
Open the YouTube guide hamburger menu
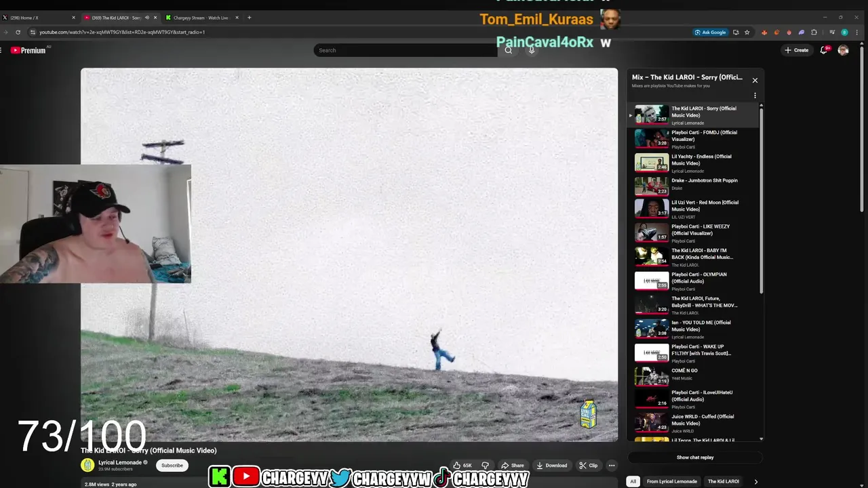(x=0, y=50)
